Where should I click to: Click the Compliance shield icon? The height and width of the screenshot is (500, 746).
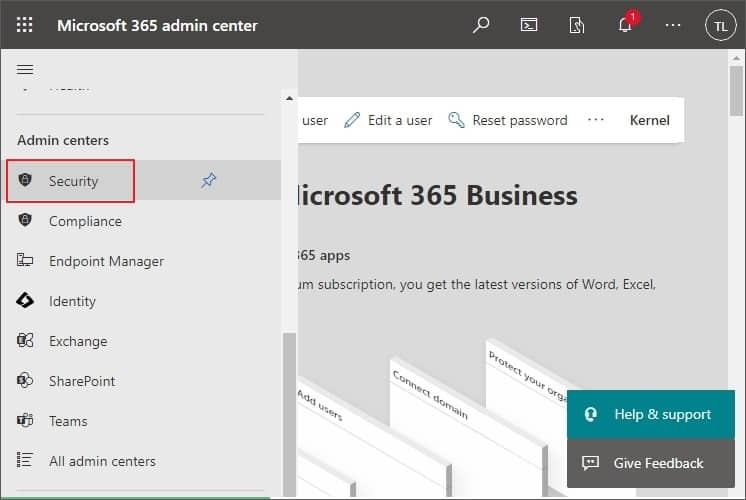point(25,220)
